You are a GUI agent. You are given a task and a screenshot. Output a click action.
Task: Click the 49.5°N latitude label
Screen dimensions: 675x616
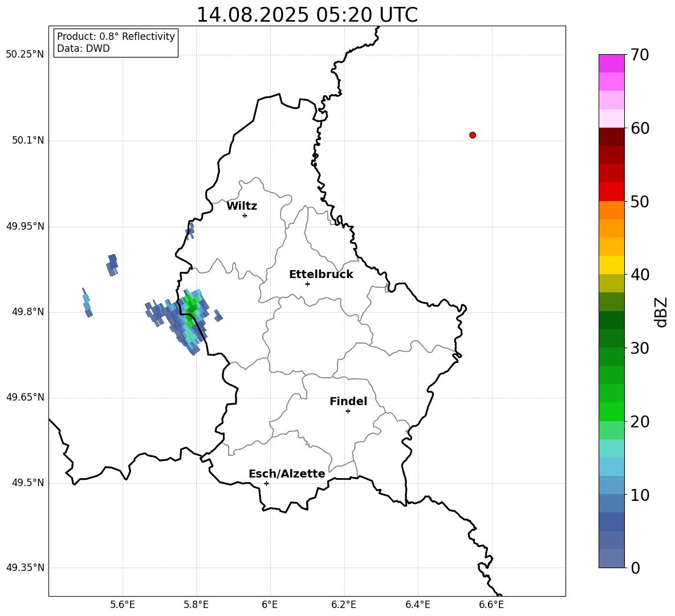[x=28, y=483]
